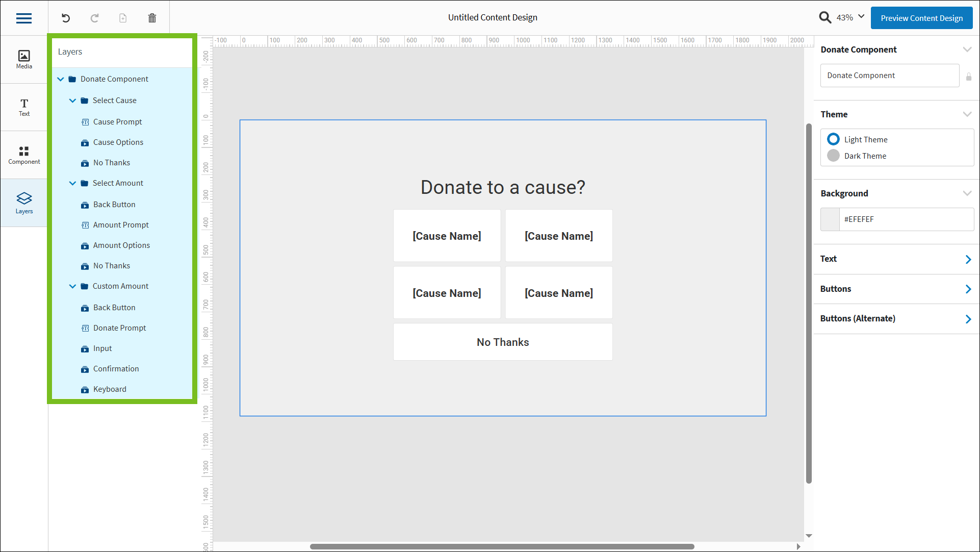980x552 pixels.
Task: Switch to the Component panel
Action: (23, 155)
